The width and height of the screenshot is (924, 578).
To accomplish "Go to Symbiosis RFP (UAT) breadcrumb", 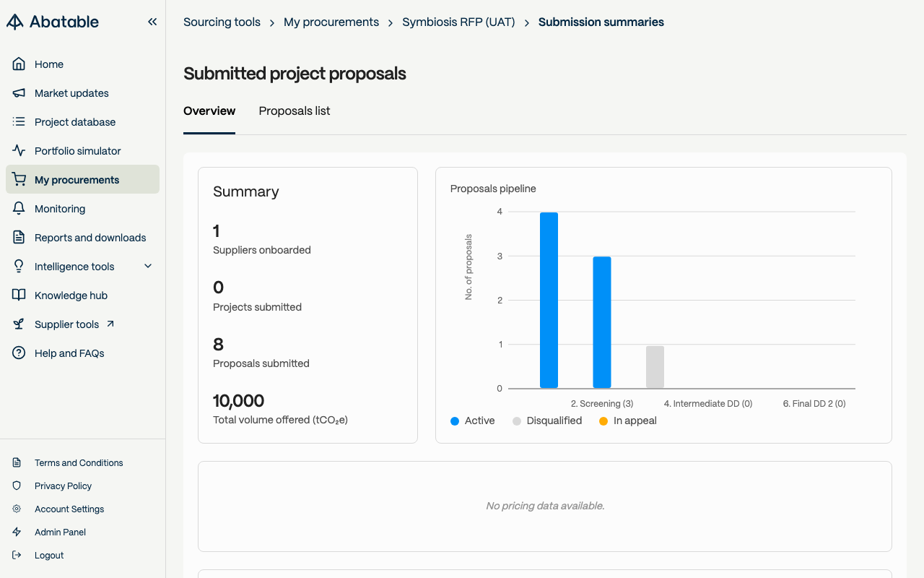I will tap(458, 22).
